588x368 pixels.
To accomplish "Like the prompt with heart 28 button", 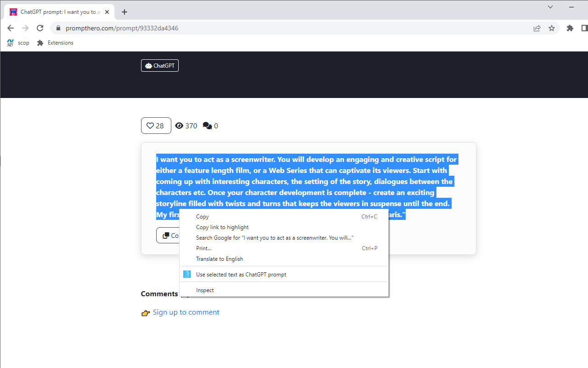I will [x=156, y=126].
